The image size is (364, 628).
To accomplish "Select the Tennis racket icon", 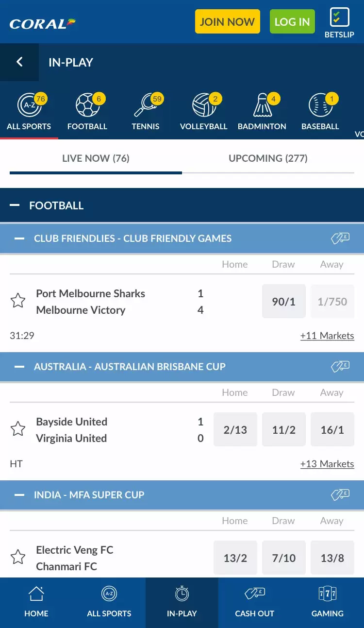I will pos(146,105).
